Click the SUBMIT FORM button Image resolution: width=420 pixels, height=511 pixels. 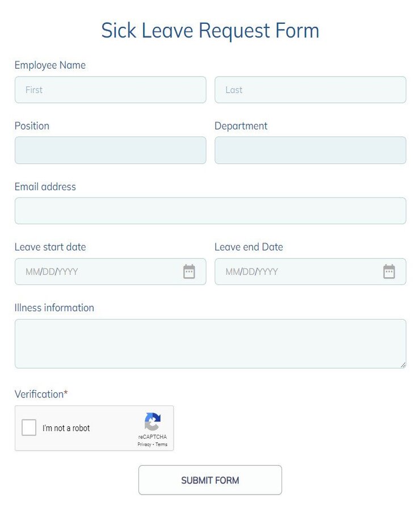210,480
